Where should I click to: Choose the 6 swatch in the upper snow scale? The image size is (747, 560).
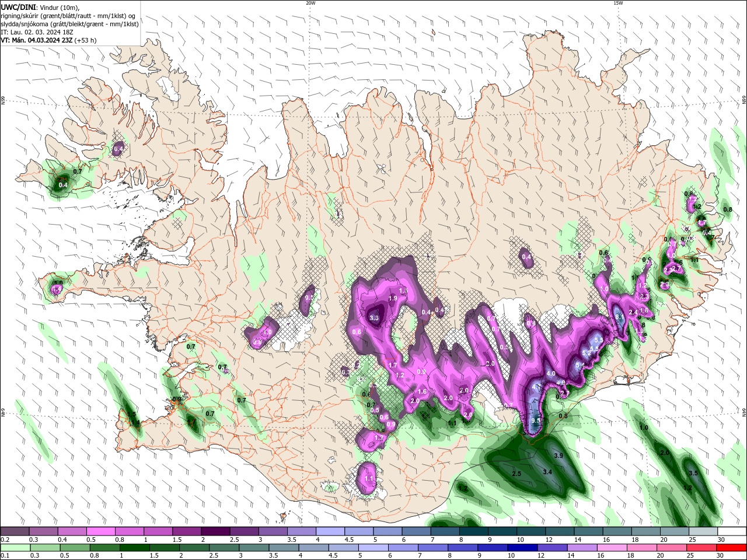(x=416, y=531)
